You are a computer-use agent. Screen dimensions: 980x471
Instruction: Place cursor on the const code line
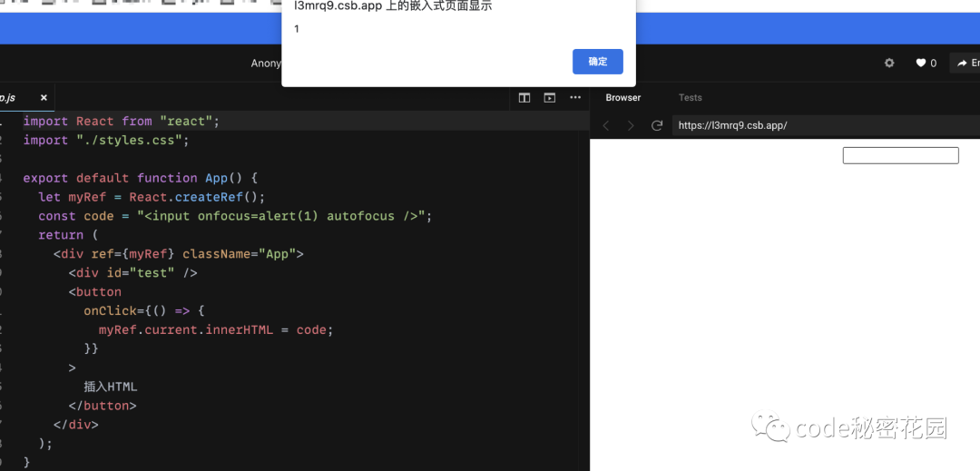[x=234, y=216]
